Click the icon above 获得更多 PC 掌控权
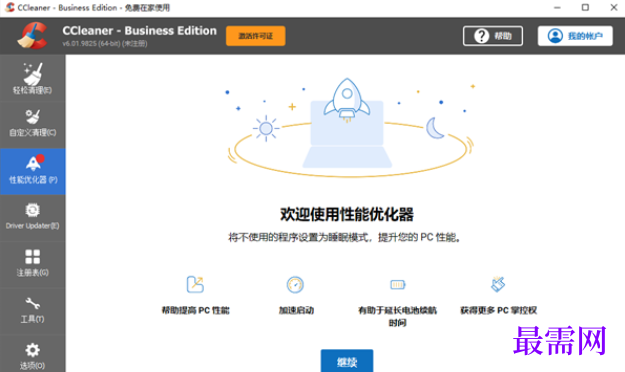The image size is (625, 372). [x=498, y=284]
